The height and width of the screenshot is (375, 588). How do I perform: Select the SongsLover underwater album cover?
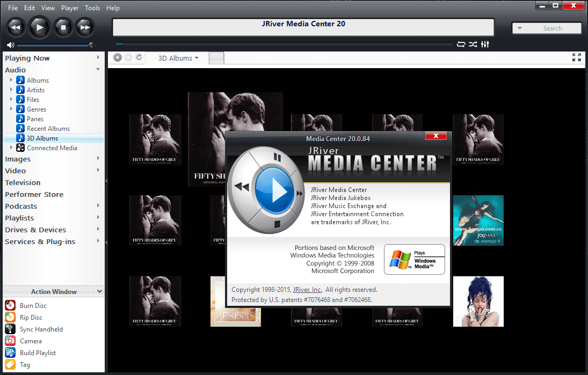point(478,220)
